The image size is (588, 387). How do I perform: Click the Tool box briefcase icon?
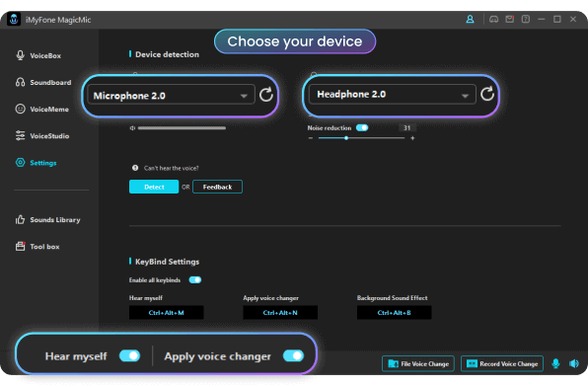[x=21, y=246]
